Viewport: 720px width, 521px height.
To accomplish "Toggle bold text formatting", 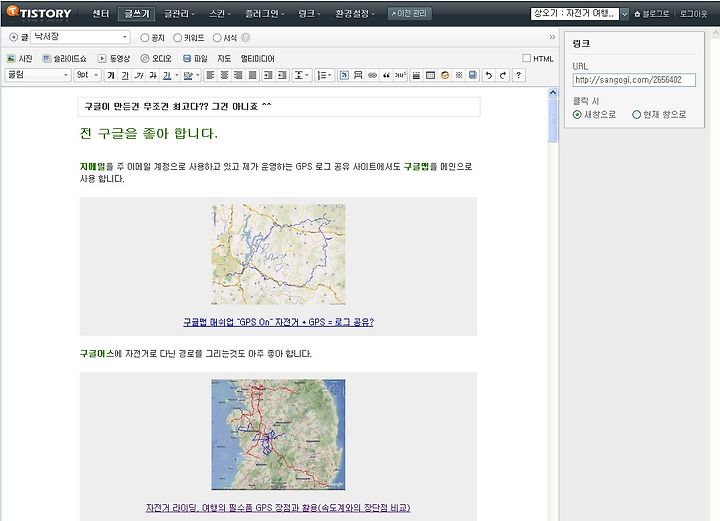I will 111,75.
